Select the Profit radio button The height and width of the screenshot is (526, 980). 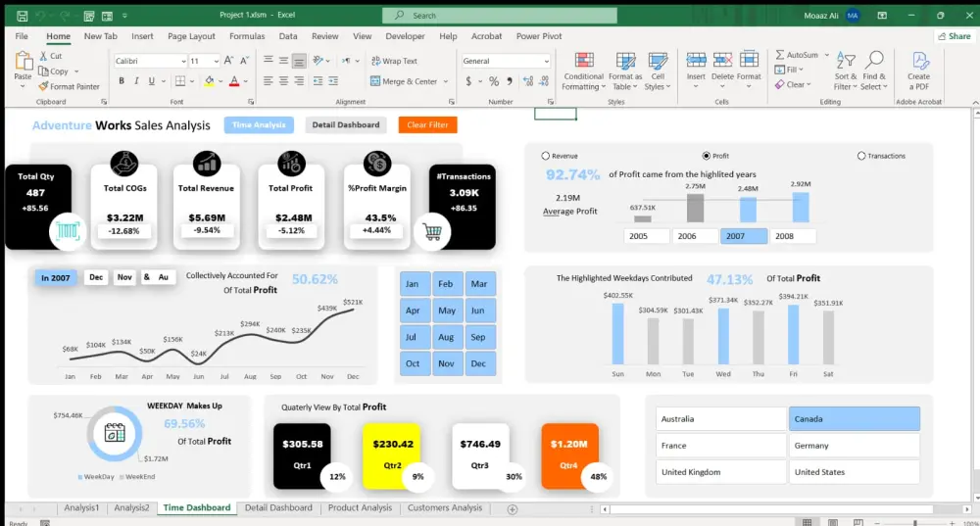(707, 156)
